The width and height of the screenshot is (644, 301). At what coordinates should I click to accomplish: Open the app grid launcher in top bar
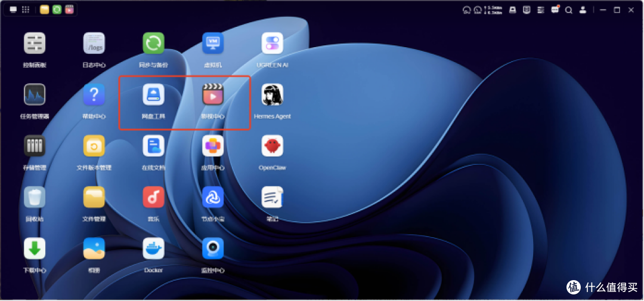tap(26, 10)
